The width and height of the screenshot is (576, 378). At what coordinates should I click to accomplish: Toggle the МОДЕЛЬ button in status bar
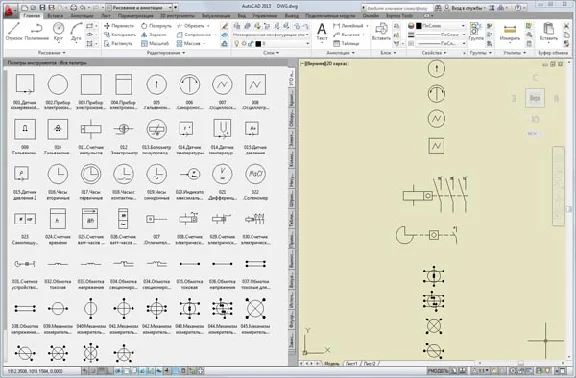point(438,371)
